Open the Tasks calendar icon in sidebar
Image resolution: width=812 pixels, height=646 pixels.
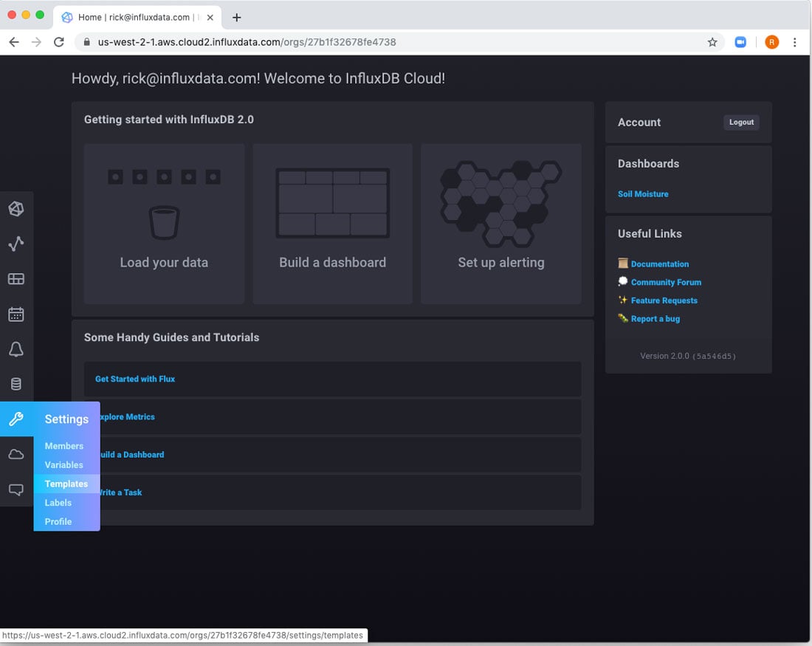16,315
